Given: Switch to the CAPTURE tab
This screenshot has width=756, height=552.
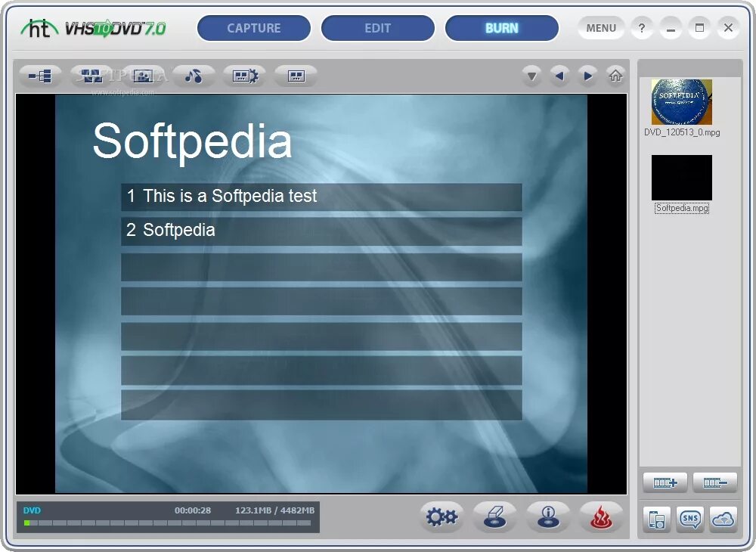Looking at the screenshot, I should (x=253, y=28).
